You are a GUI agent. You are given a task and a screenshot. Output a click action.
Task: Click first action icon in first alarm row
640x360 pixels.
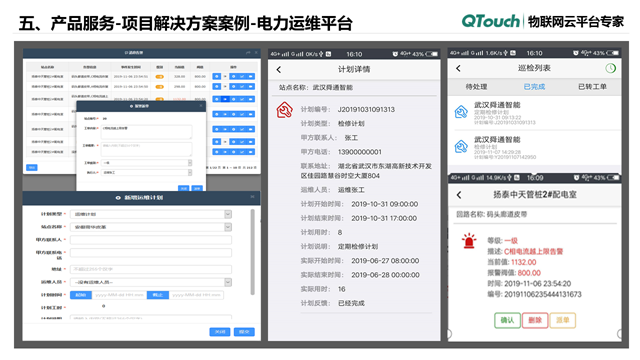(217, 76)
